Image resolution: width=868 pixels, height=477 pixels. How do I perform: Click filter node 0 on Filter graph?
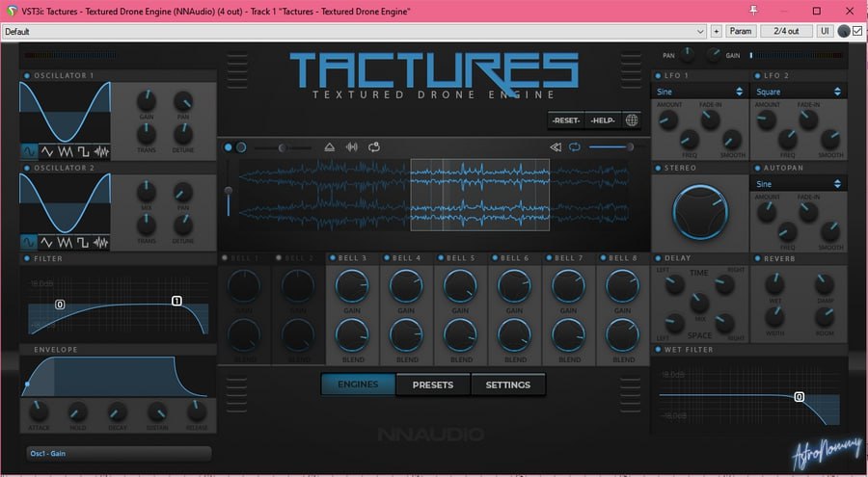point(60,305)
